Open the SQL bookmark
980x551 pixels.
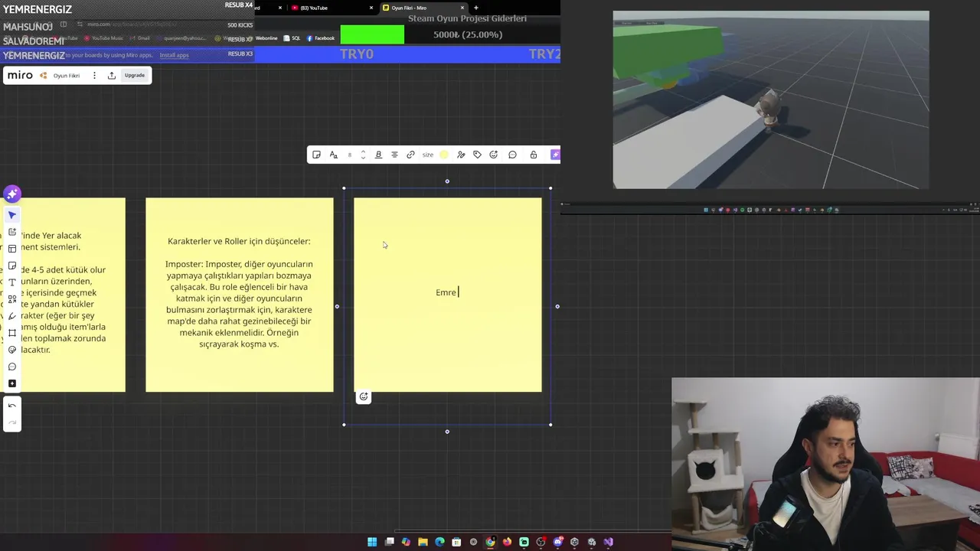pos(292,38)
